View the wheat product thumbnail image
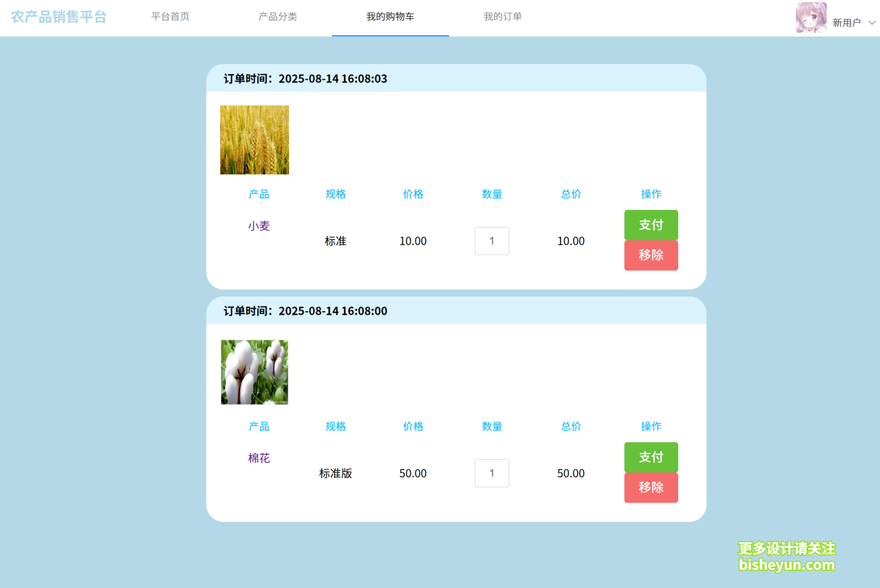Screen dimensions: 880x588 click(254, 139)
